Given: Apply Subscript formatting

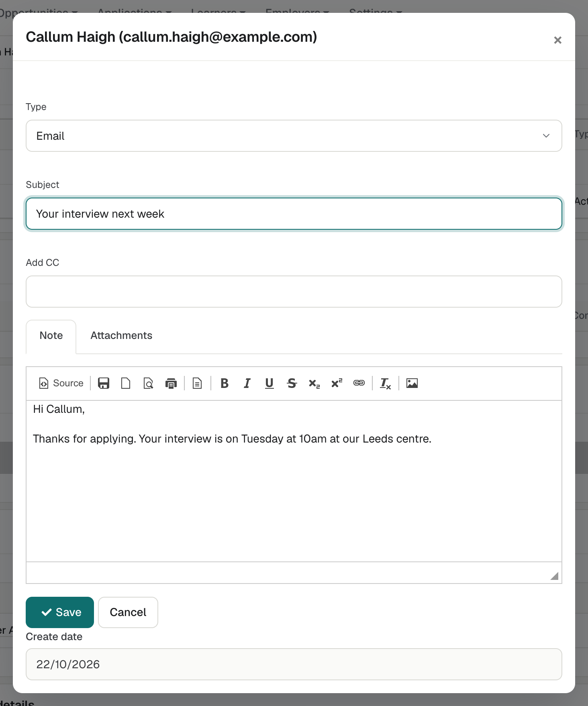Looking at the screenshot, I should pos(314,383).
